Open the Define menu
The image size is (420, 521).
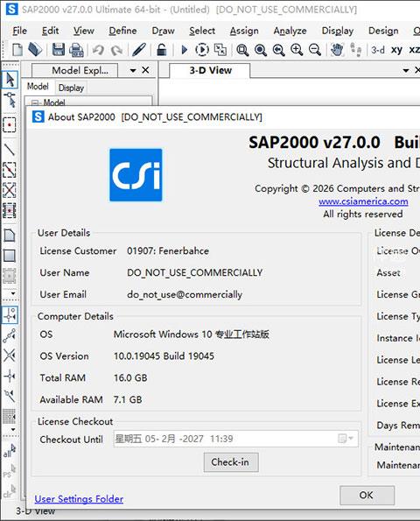pyautogui.click(x=122, y=31)
